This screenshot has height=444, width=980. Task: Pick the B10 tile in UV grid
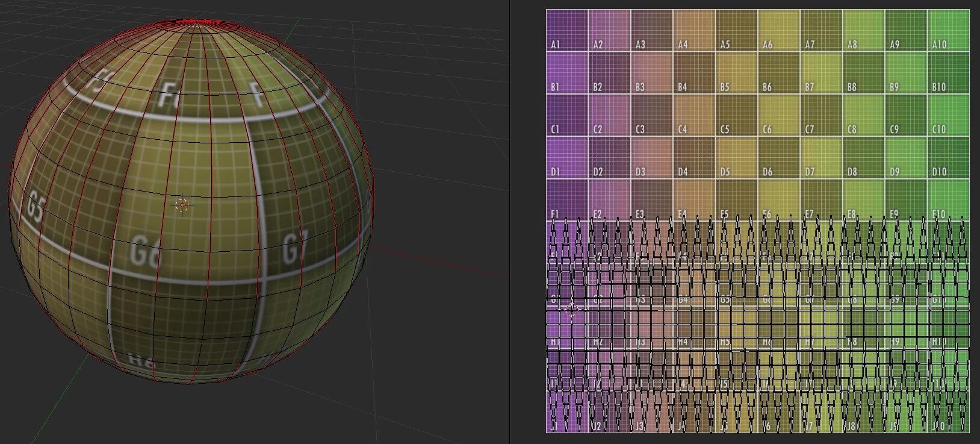949,72
